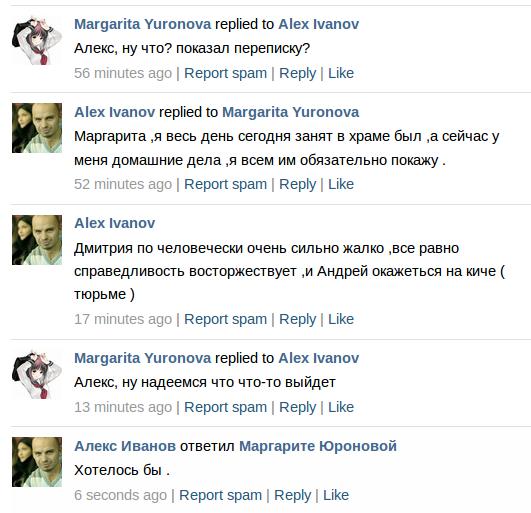Reply to the 17 minutes ago comment

pyautogui.click(x=297, y=319)
